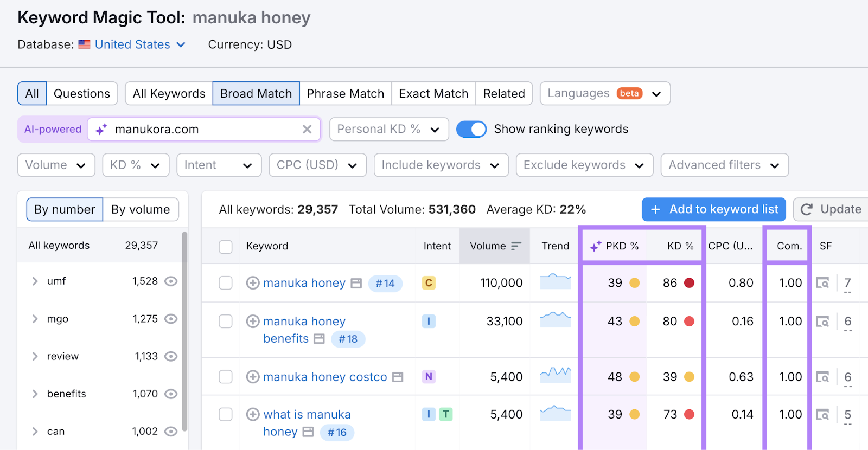
Task: Click the United States flag icon
Action: point(84,44)
